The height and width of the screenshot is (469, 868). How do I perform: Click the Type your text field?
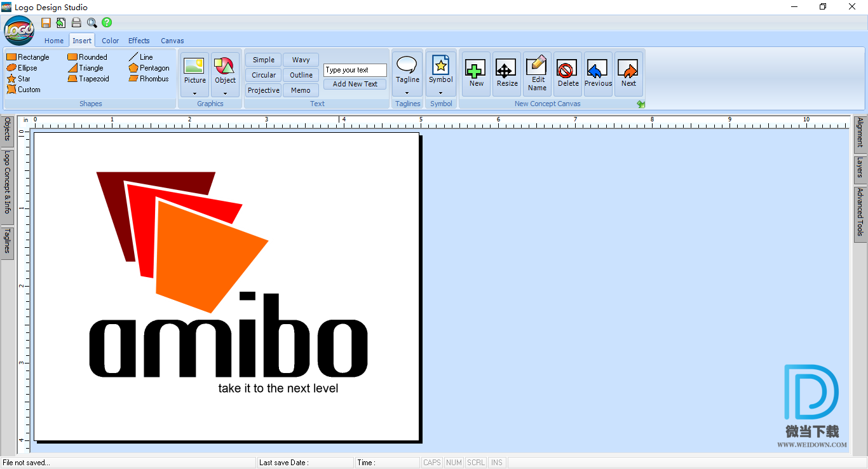(355, 70)
